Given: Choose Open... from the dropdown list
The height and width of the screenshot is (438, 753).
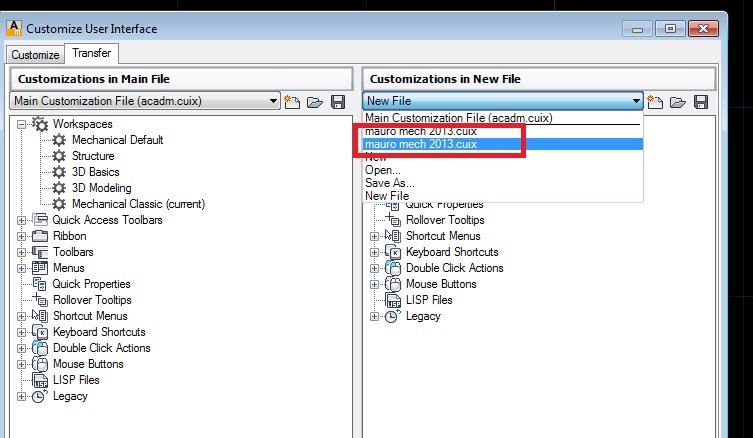Looking at the screenshot, I should point(502,170).
